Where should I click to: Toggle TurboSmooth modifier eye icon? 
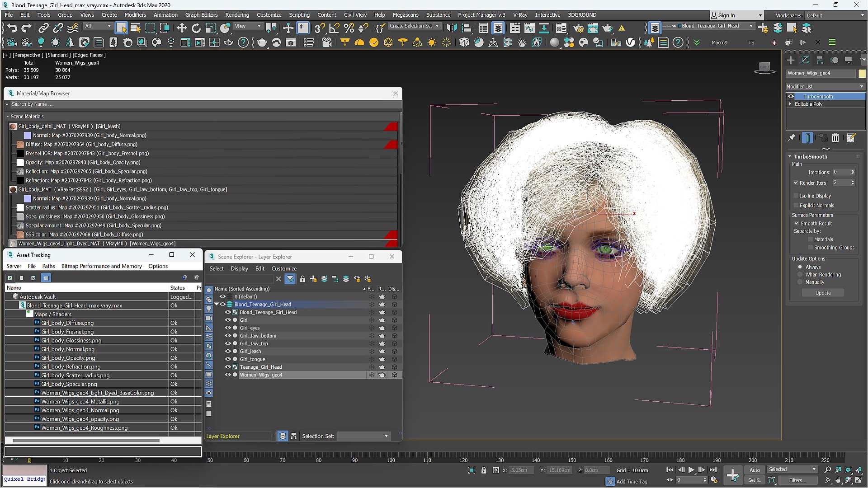pos(791,96)
